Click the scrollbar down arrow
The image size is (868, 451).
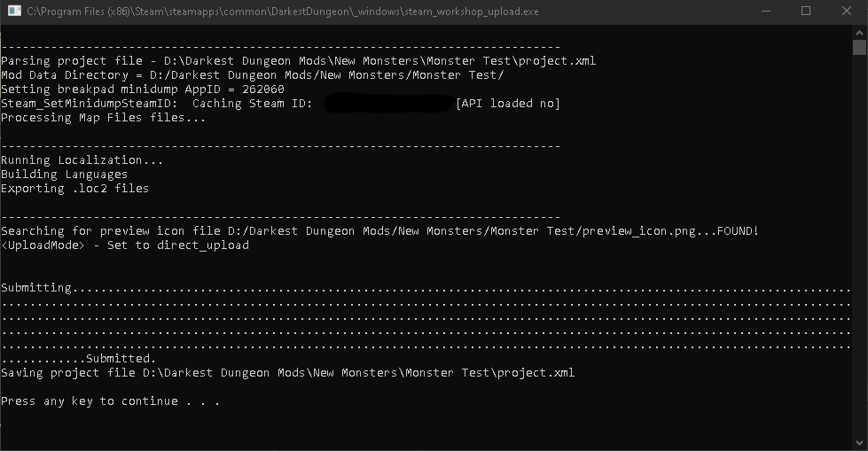click(x=859, y=443)
